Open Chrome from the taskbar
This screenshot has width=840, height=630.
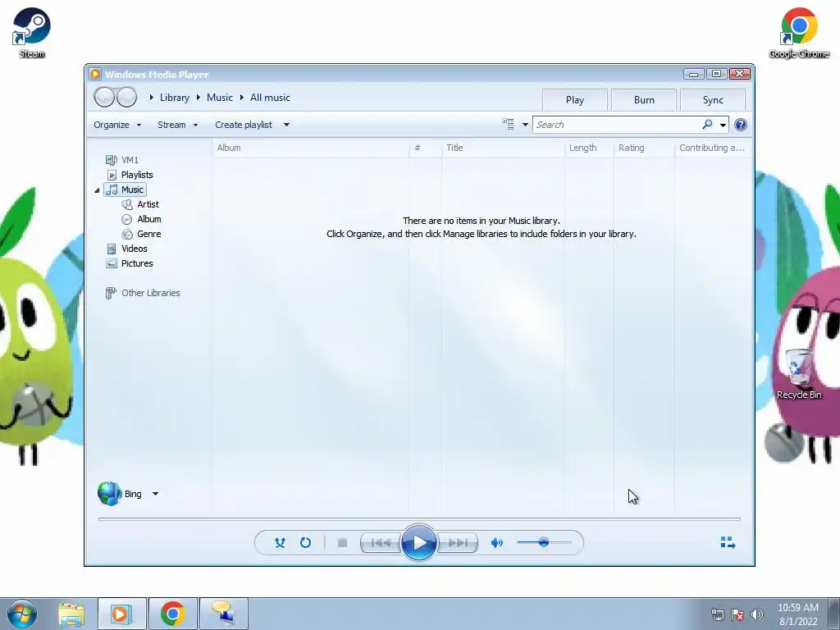[172, 614]
